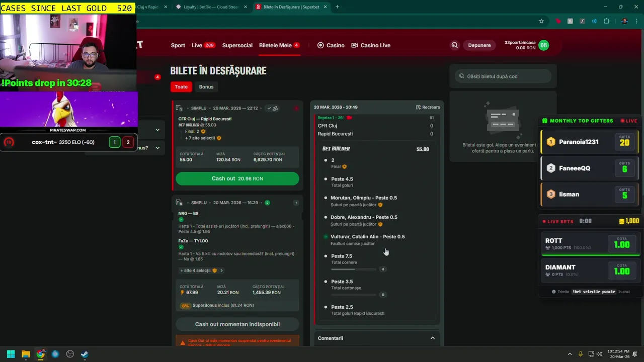Collapse the Comentarii section
Viewport: 644px width, 362px height.
[x=432, y=338]
